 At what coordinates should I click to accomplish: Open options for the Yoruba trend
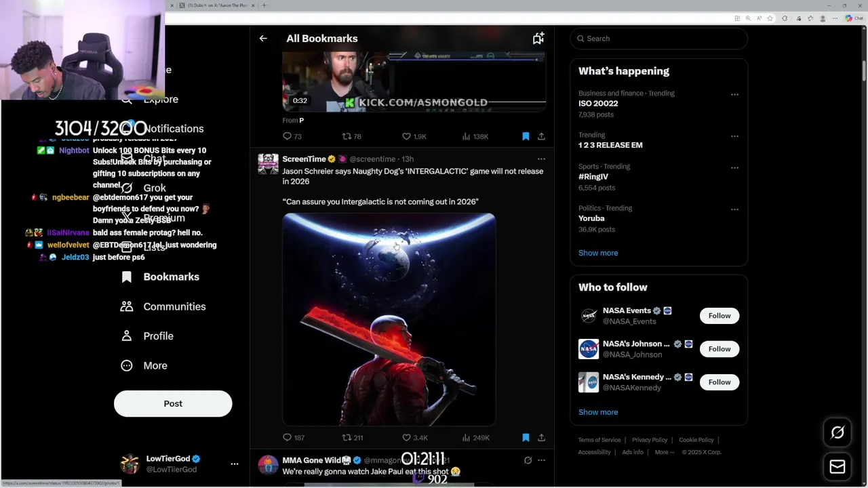(x=734, y=209)
